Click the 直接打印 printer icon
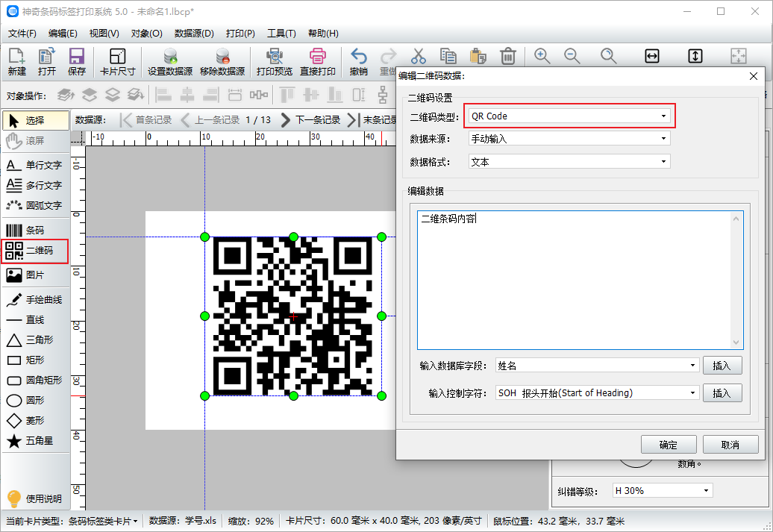The height and width of the screenshot is (532, 773). 318,62
